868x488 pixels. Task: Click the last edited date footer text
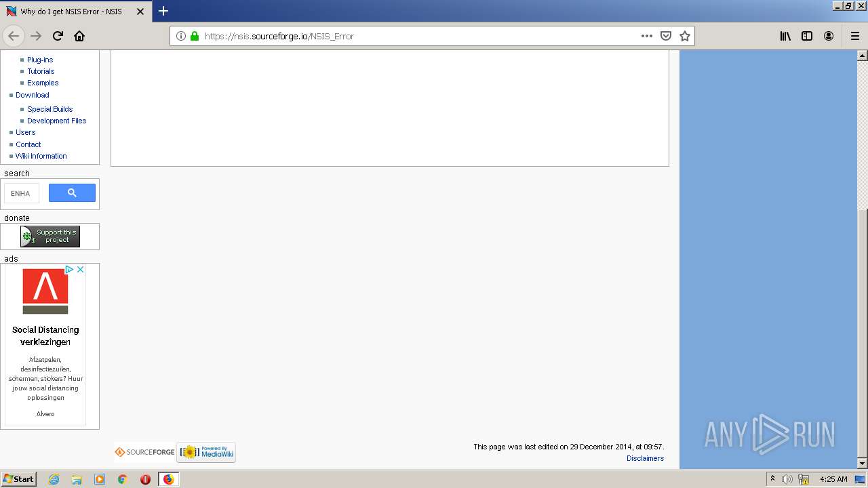coord(569,447)
